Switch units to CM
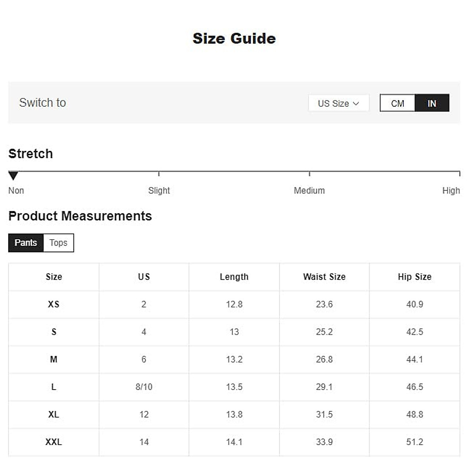The height and width of the screenshot is (476, 476). [x=397, y=103]
